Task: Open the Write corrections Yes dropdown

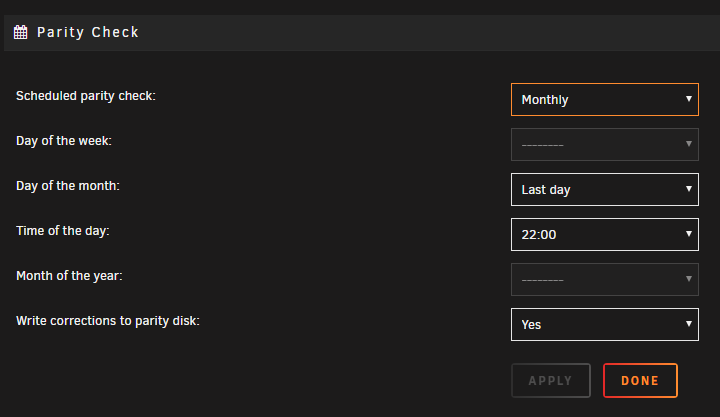Action: point(605,324)
